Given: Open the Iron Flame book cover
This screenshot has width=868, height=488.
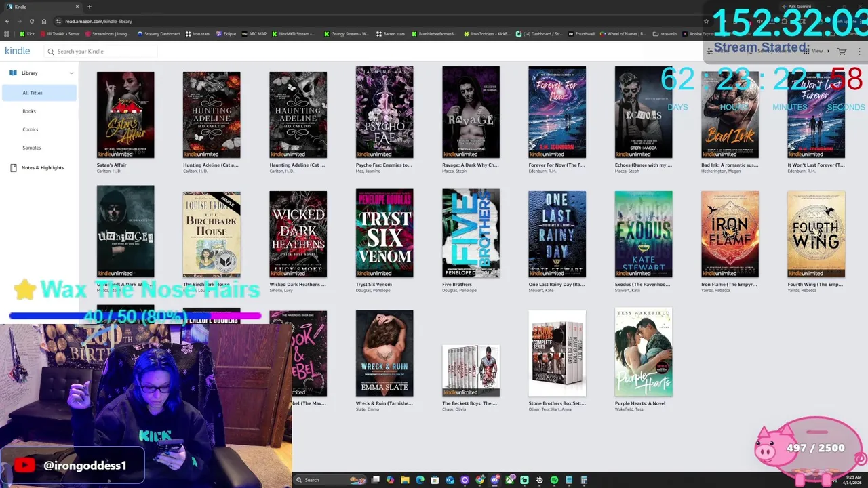Looking at the screenshot, I should pos(730,234).
